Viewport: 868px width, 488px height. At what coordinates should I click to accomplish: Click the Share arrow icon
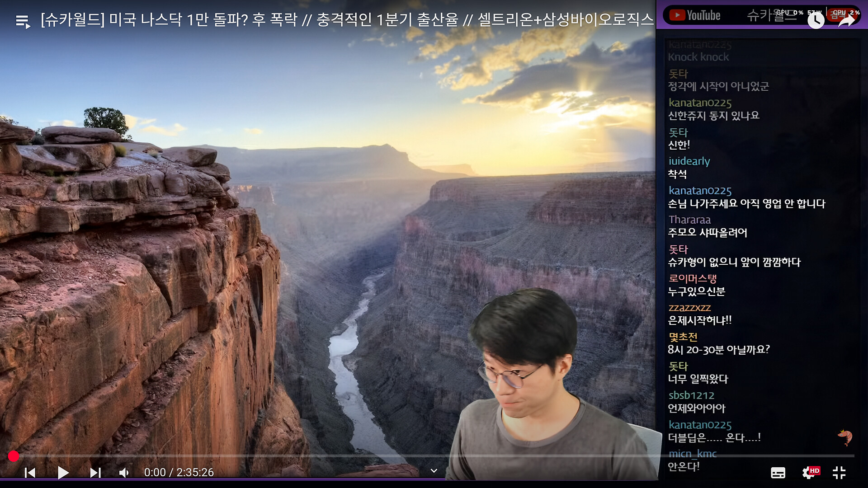(x=846, y=20)
